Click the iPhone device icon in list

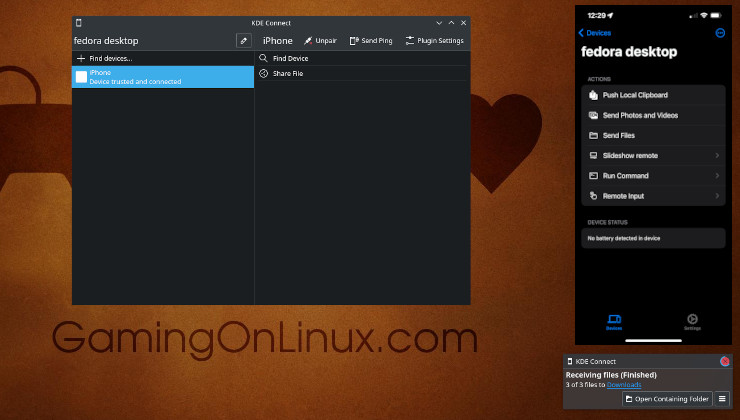point(81,77)
